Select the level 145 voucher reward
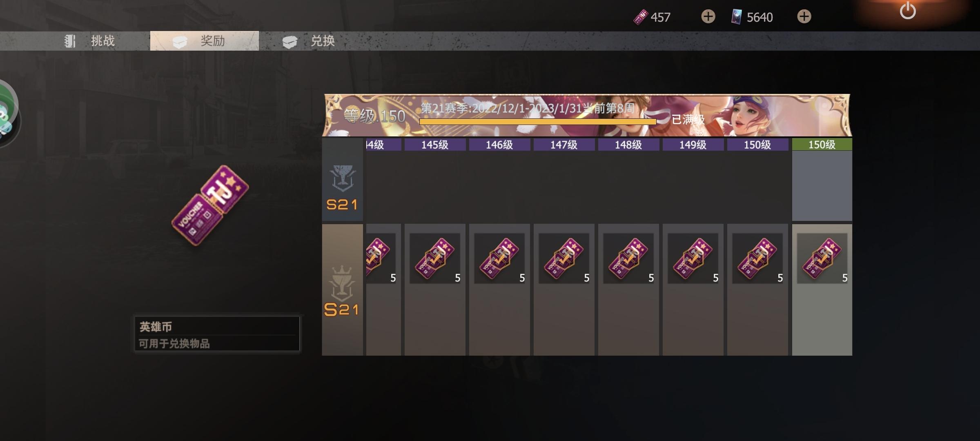The width and height of the screenshot is (980, 441). (435, 258)
